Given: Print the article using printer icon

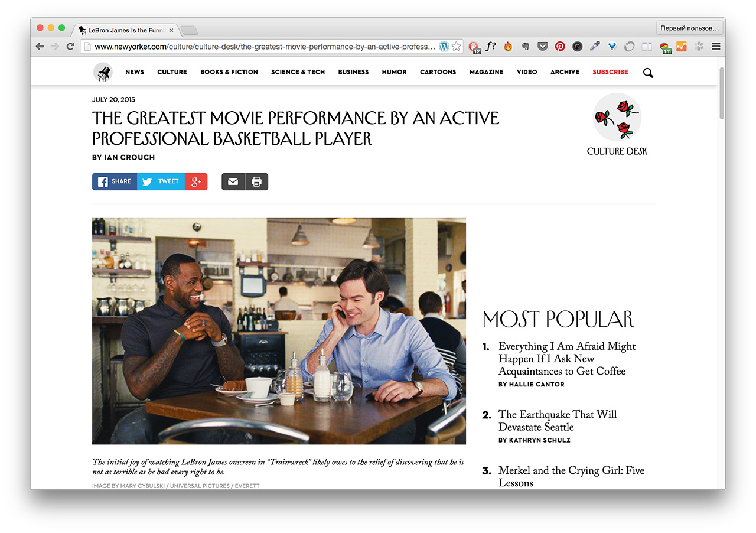Looking at the screenshot, I should [256, 181].
